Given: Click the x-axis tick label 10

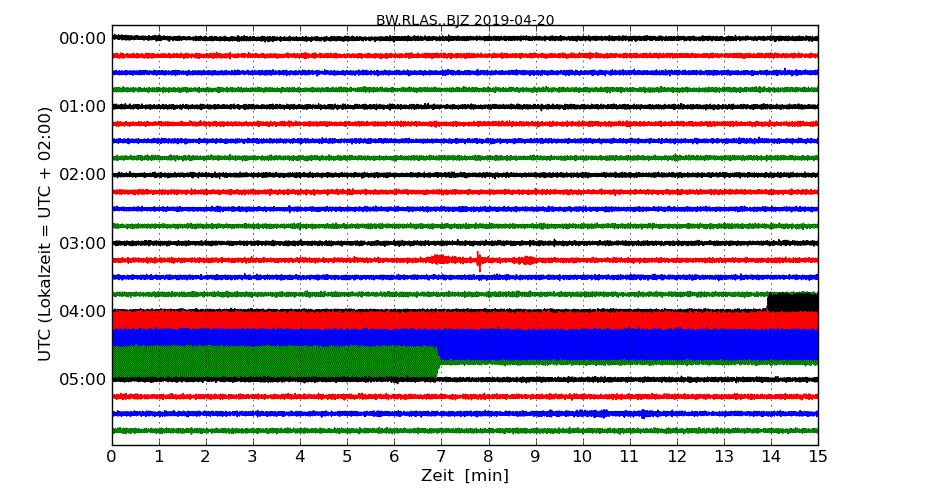Looking at the screenshot, I should point(582,457).
